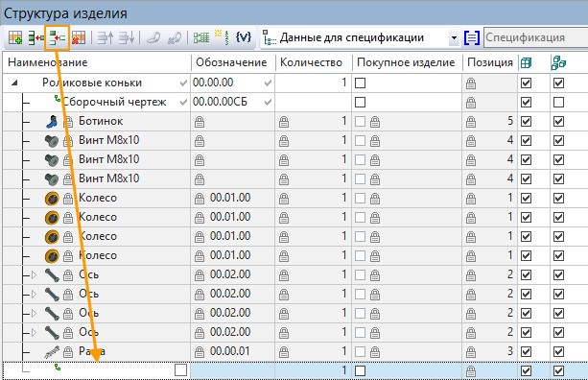
Task: Click into the Спецификация input field
Action: pos(536,37)
